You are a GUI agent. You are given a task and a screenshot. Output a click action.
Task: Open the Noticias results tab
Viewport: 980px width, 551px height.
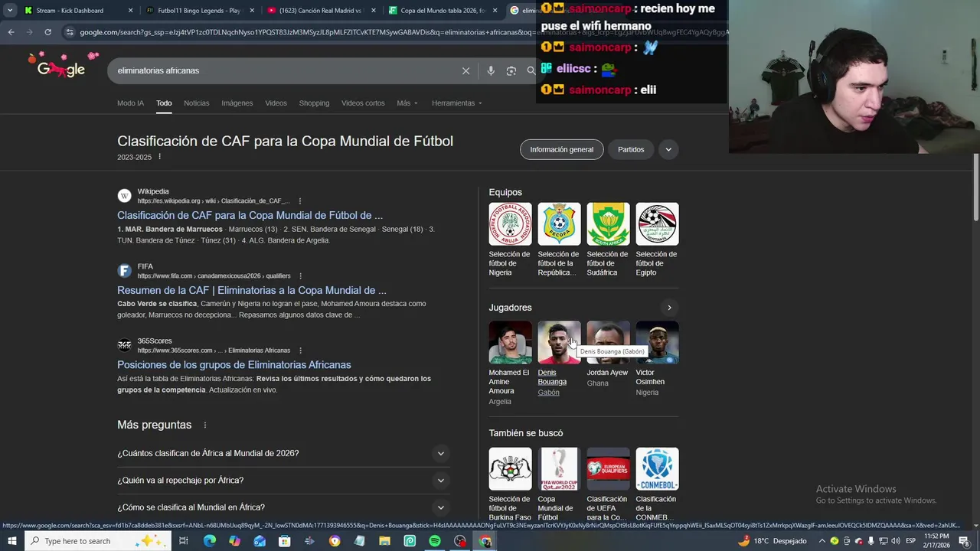[x=196, y=103]
